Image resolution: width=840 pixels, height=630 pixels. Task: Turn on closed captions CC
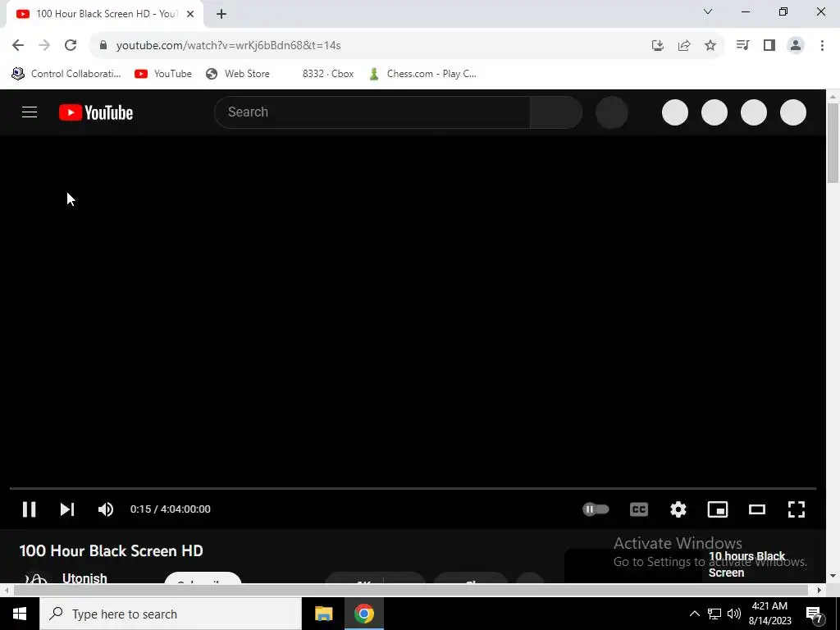click(x=638, y=509)
